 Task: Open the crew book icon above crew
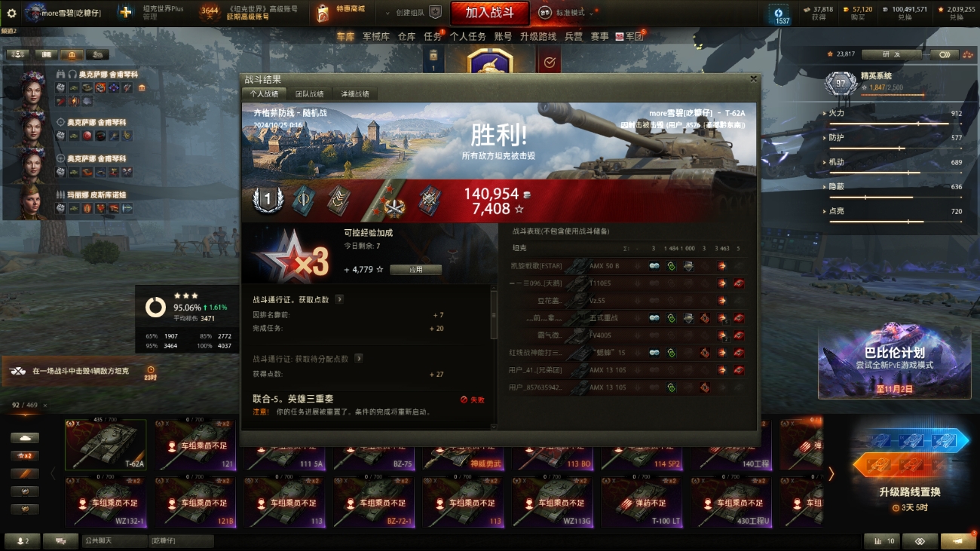point(46,54)
